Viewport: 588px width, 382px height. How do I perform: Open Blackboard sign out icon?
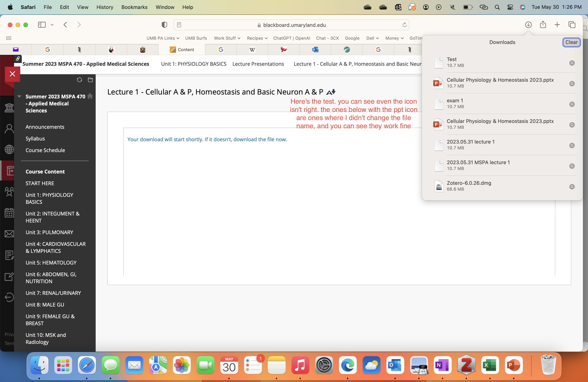point(9,297)
